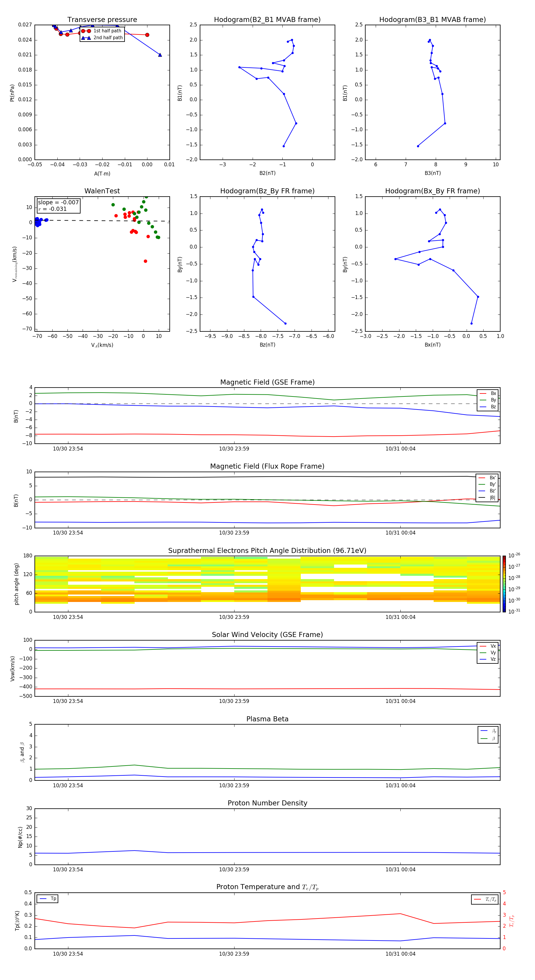Select "By'" in the Flux Rope legend
This screenshot has height=980, width=535.
click(x=487, y=484)
